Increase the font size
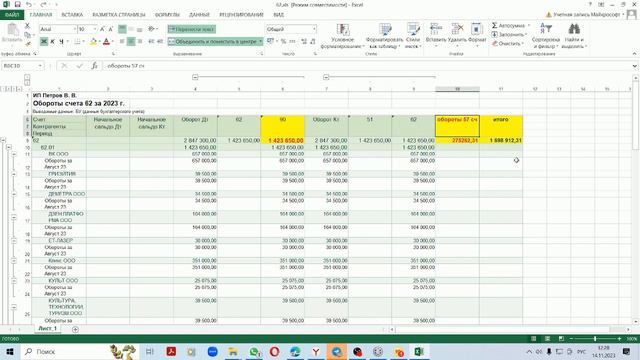Screen dimensions: 640x360 [102, 29]
